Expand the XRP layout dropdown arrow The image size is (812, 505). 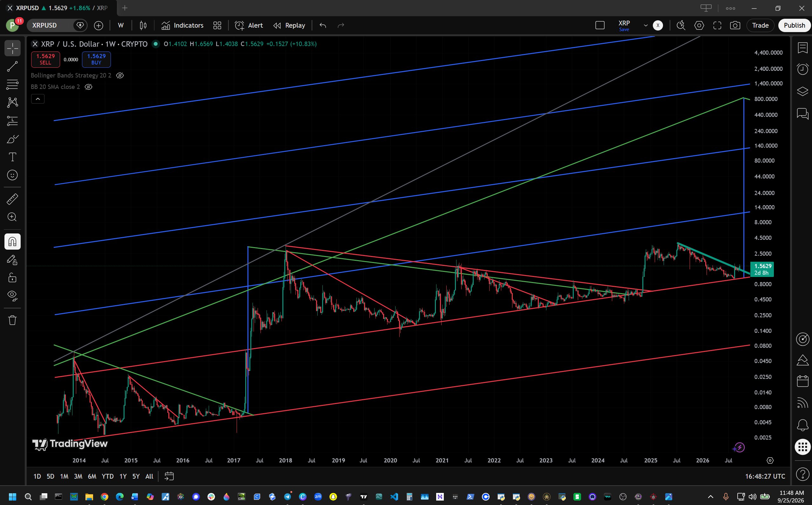pos(646,25)
